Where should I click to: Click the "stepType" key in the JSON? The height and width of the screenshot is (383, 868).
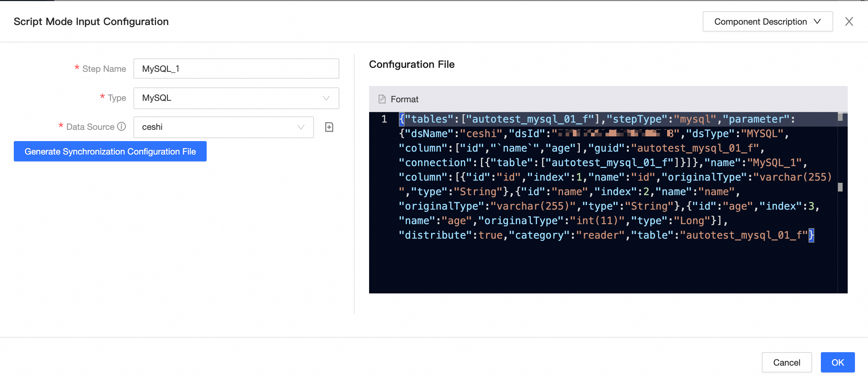tap(637, 119)
